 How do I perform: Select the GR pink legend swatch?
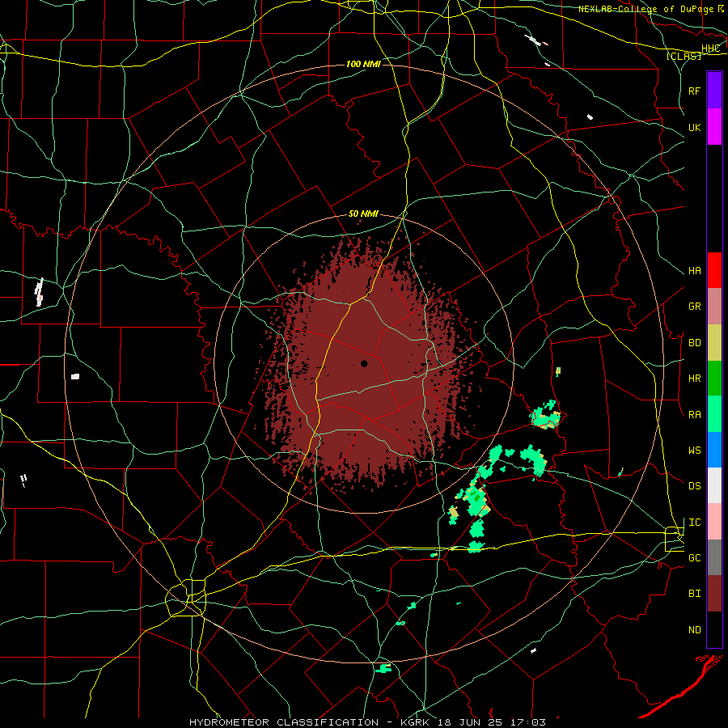click(714, 307)
